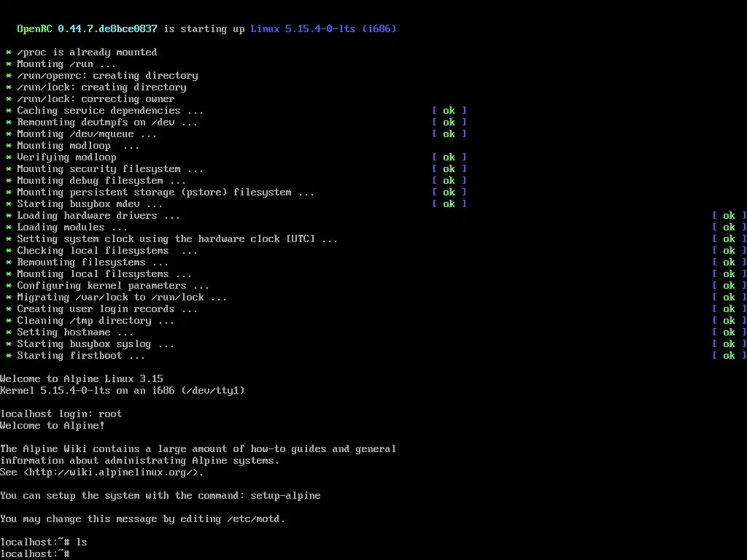Click 'Remounting devtmpfs on /dev' line
The width and height of the screenshot is (747, 560).
click(107, 122)
